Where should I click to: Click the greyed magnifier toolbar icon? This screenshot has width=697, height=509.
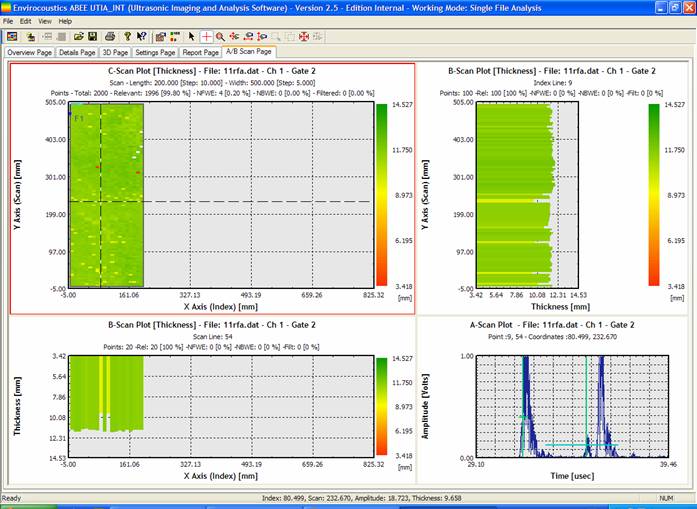276,36
